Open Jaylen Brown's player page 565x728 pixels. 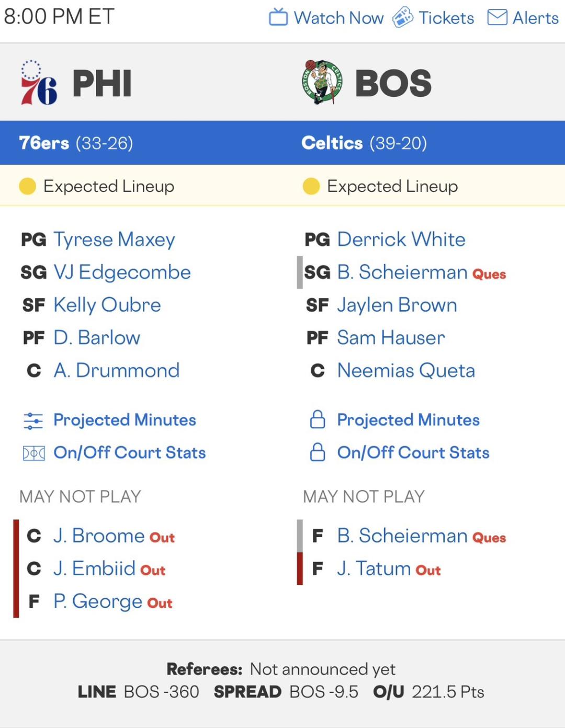tap(397, 305)
